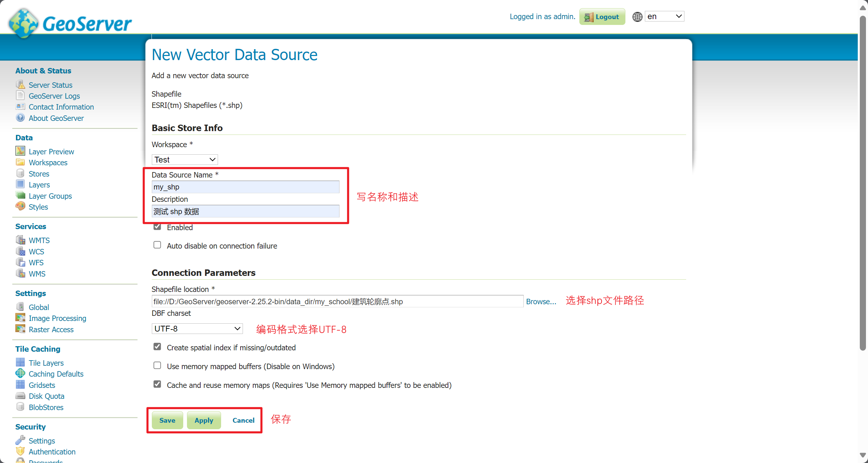Click the Disk Quota drive icon
The width and height of the screenshot is (868, 463).
pyautogui.click(x=20, y=396)
